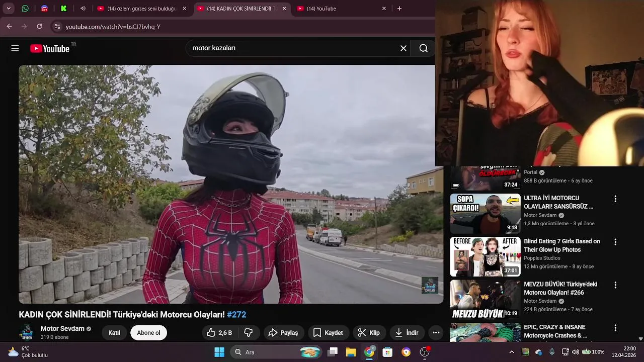The height and width of the screenshot is (362, 644).
Task: Open Windows Start menu
Action: click(x=219, y=352)
